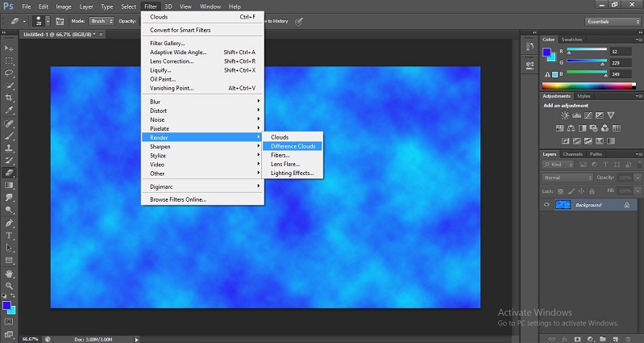Select the Hand tool
This screenshot has width=644, height=343.
9,274
